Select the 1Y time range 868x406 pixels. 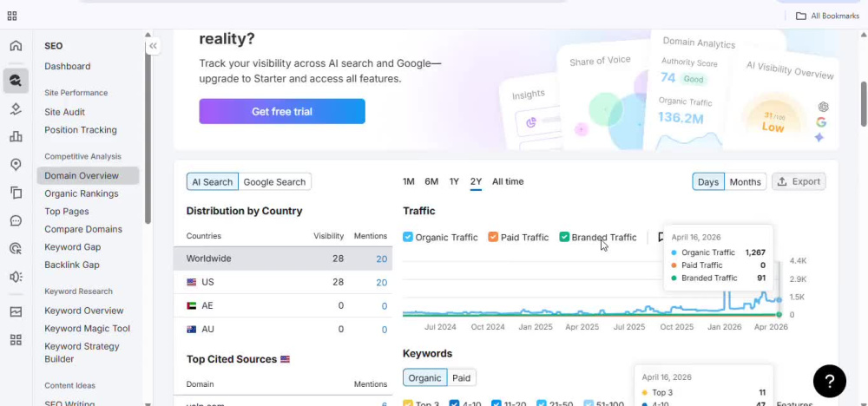(454, 181)
